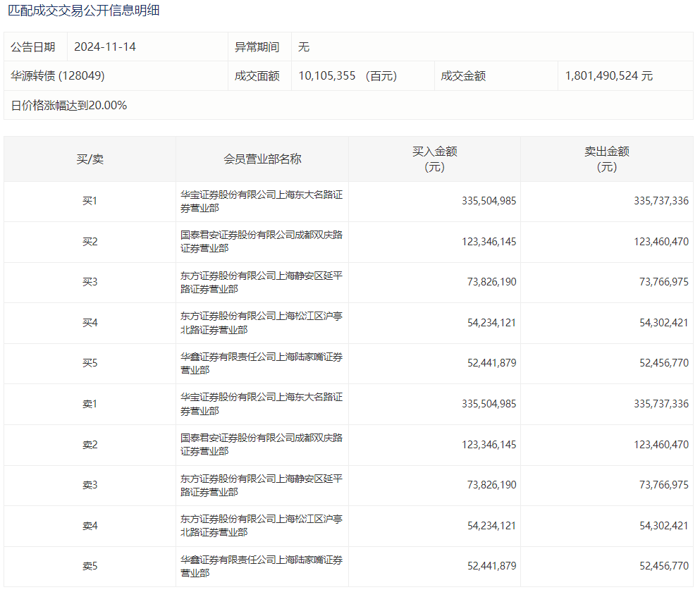Viewport: 700px width, 597px height.
Task: Click the 买/卖 column header
Action: click(90, 159)
